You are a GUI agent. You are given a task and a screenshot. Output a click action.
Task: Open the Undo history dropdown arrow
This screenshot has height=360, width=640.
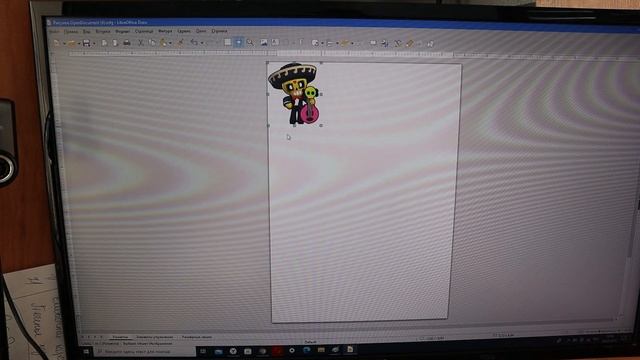tap(202, 43)
